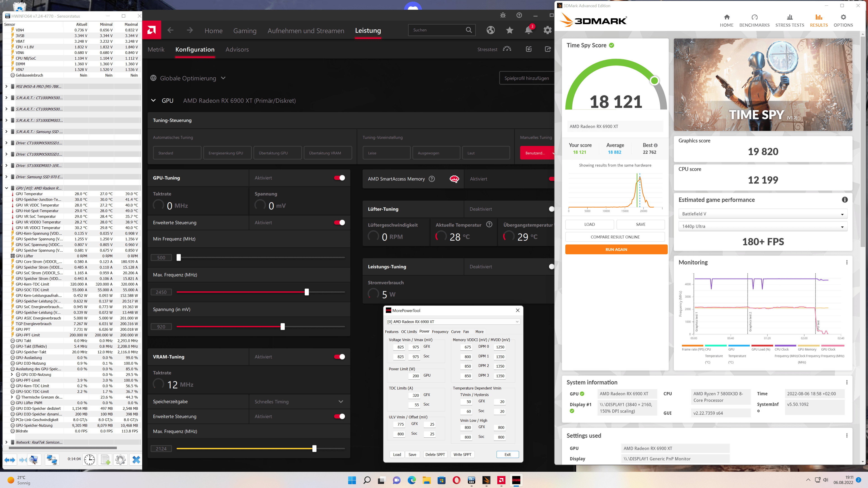Open the bug report icon in Radeon title bar

(x=503, y=15)
